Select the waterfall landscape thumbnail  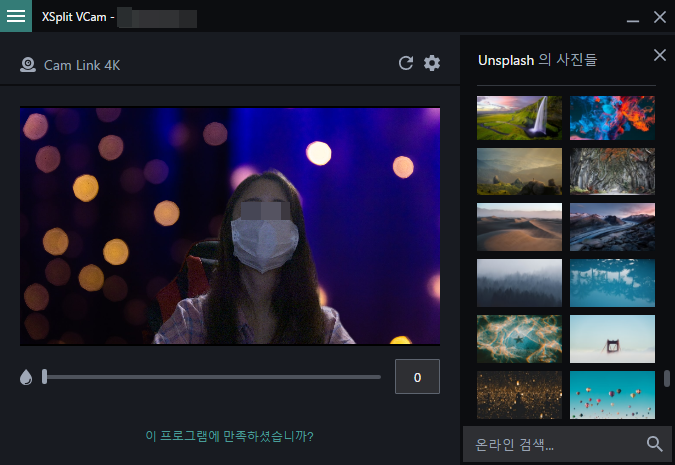pyautogui.click(x=519, y=118)
